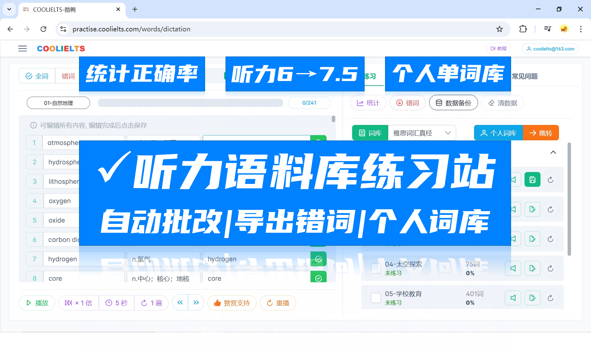Open the 雅思词汇真经 vocabulary dropdown

click(x=422, y=133)
